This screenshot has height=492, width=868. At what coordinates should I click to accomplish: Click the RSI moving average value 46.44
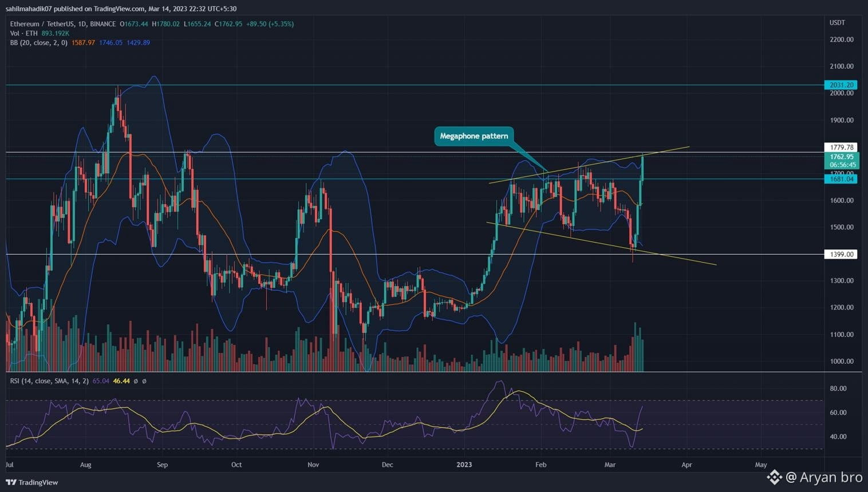(x=121, y=381)
